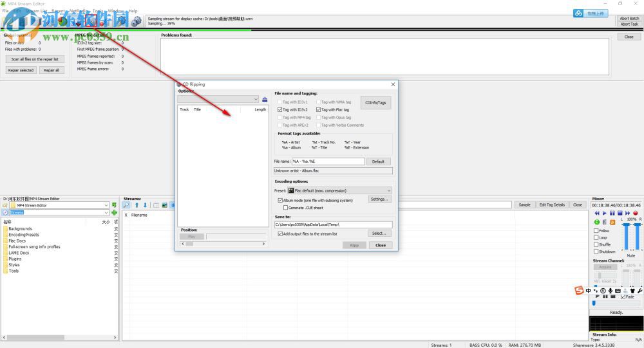644x348 pixels.
Task: Toggle the Loop checkbox
Action: (x=596, y=237)
